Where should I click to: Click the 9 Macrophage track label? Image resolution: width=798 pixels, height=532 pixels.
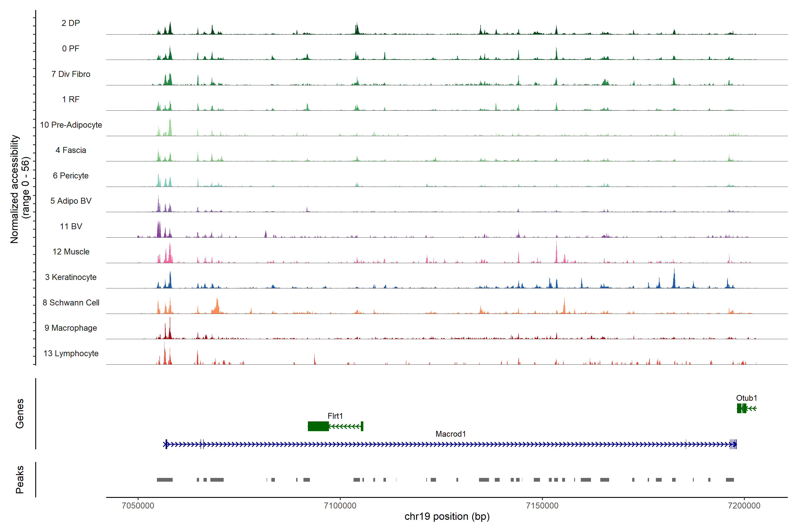tap(70, 328)
